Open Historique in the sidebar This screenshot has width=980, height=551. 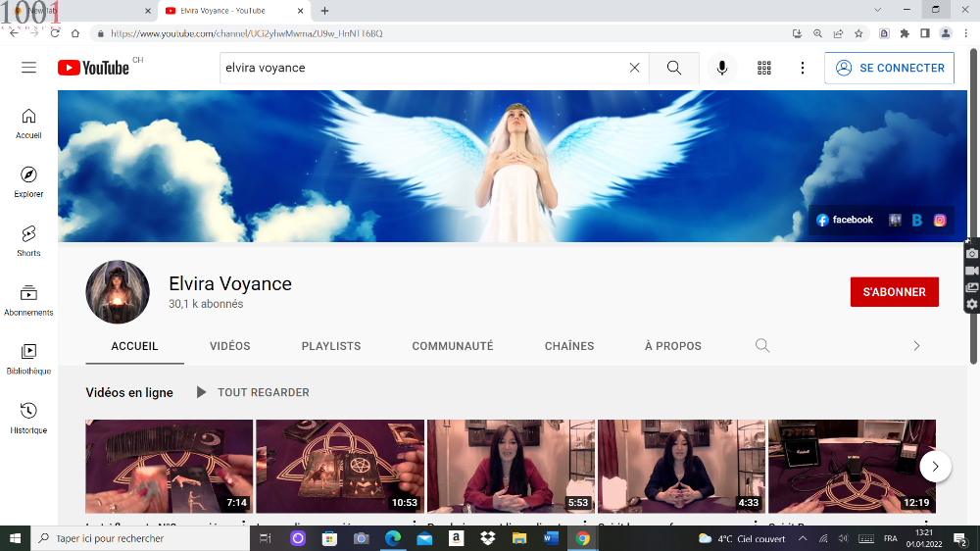click(x=28, y=417)
